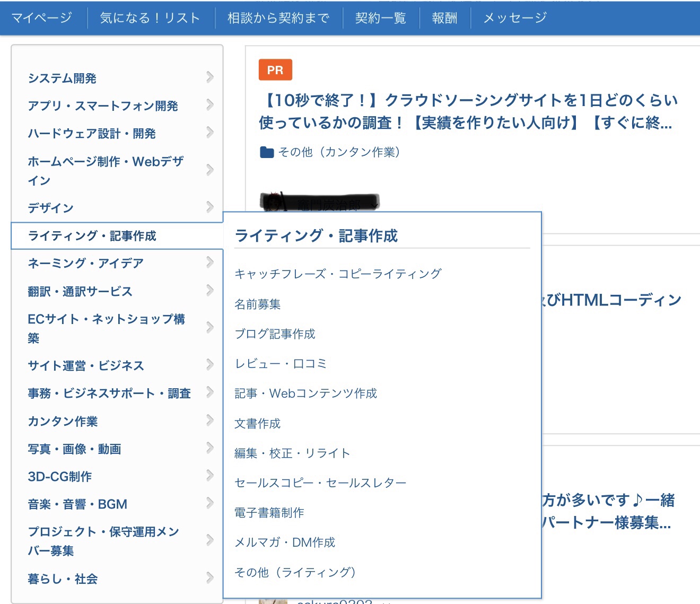700x604 pixels.
Task: Click chevron next to 翻訳・通訳サービス
Action: 210,291
